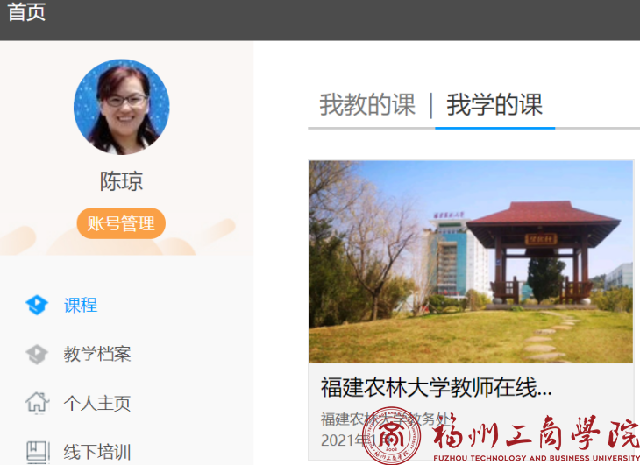Click FUZHOU TECHNOLOGY AND BUSINESS UNIVERSITY text
The height and width of the screenshot is (465, 640).
click(x=536, y=458)
